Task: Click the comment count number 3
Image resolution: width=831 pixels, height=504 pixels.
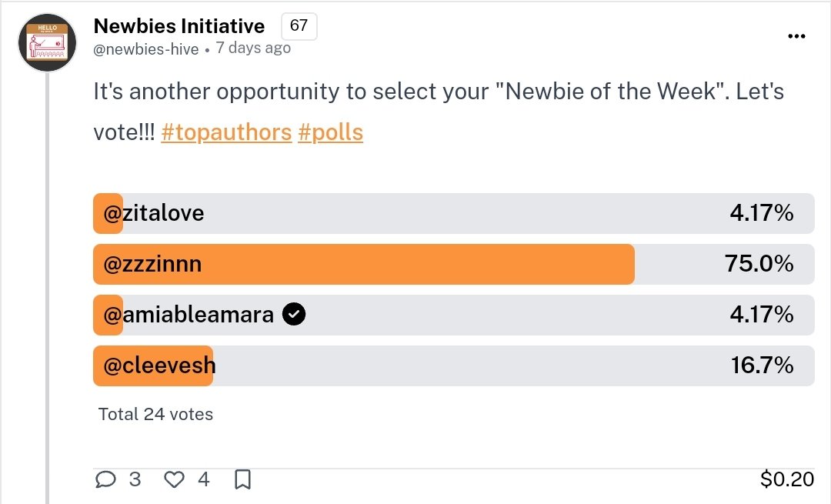Action: (135, 479)
